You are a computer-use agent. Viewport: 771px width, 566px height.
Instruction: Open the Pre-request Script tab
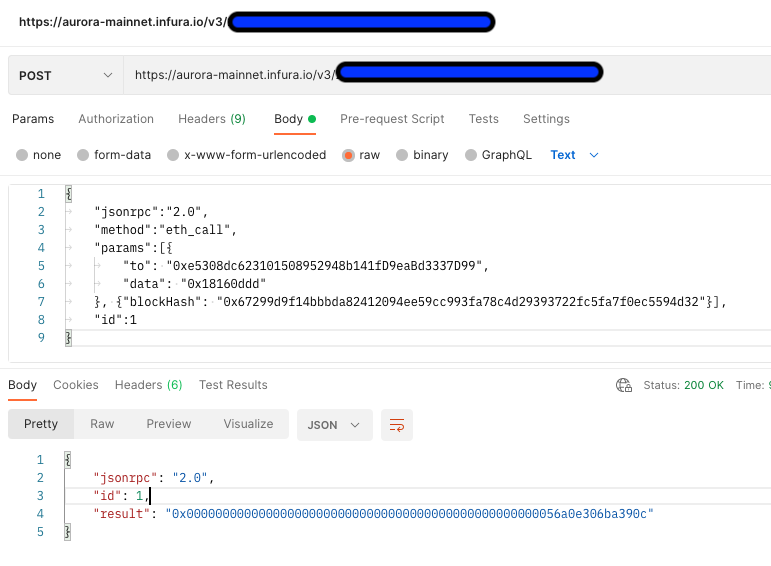pyautogui.click(x=392, y=119)
